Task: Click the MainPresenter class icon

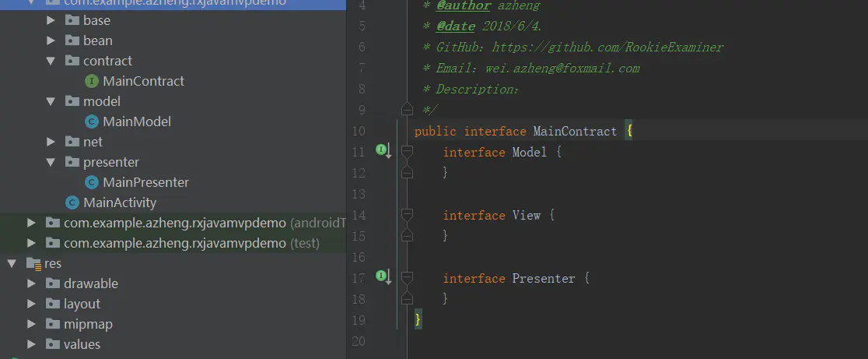Action: click(91, 182)
